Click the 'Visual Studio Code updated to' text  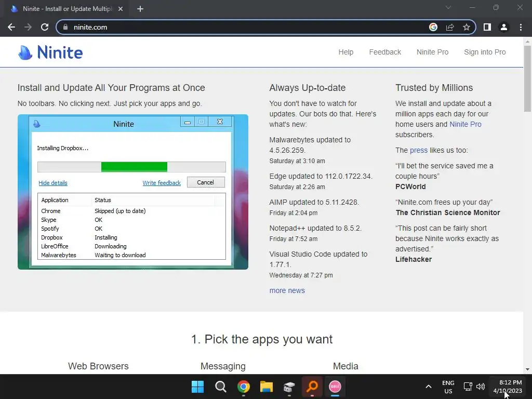(318, 254)
